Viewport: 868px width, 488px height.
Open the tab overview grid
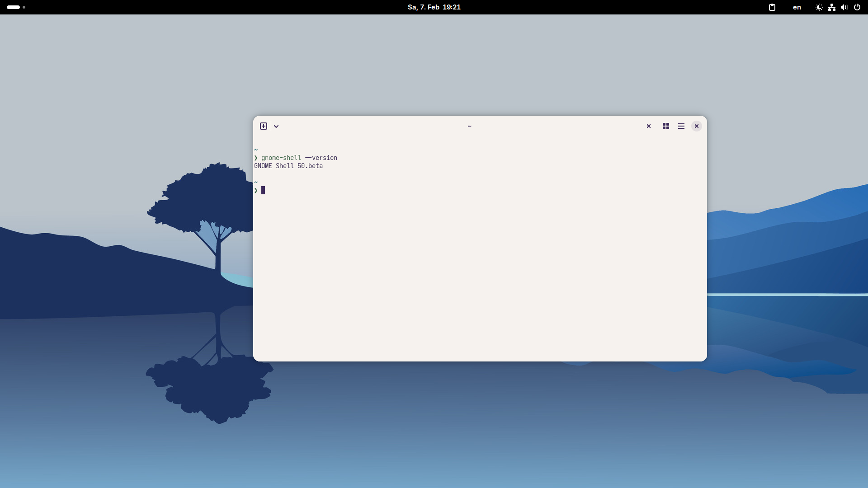click(x=665, y=126)
